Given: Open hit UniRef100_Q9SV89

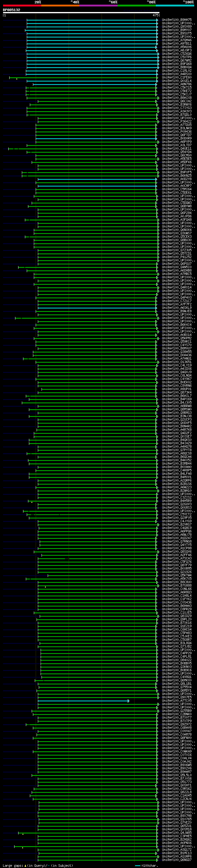Looking at the screenshot, I should (x=177, y=26).
